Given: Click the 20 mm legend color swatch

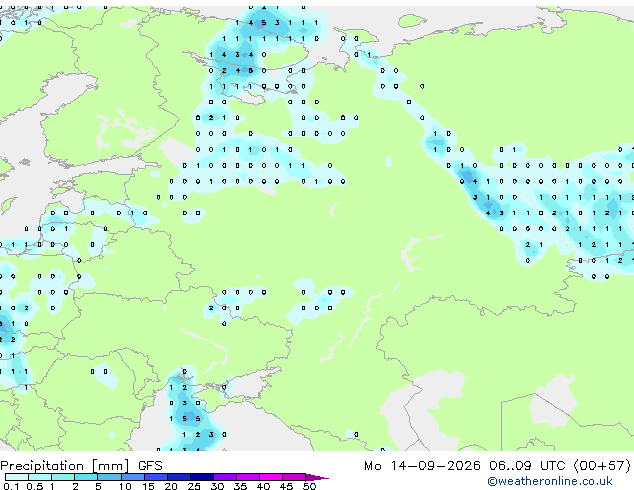Looking at the screenshot, I should (178, 477).
